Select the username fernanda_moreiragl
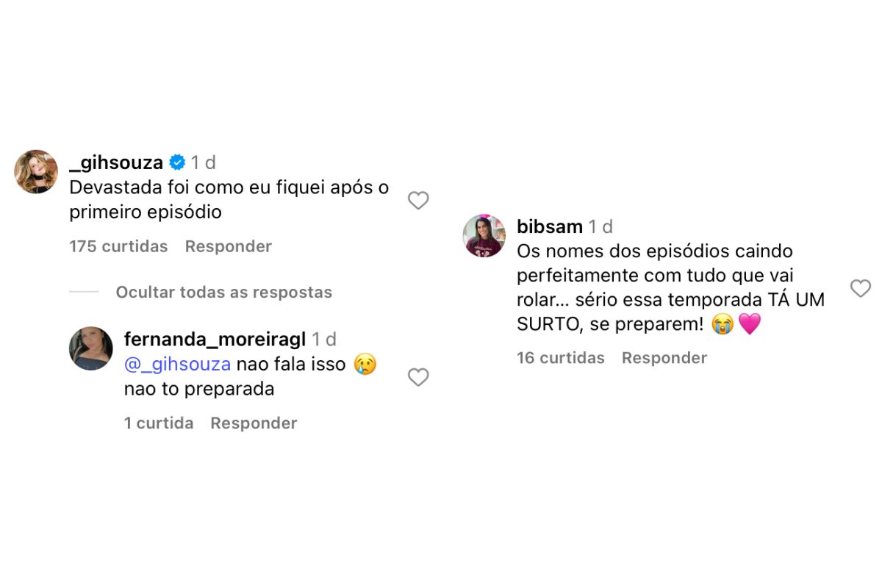 (x=215, y=339)
